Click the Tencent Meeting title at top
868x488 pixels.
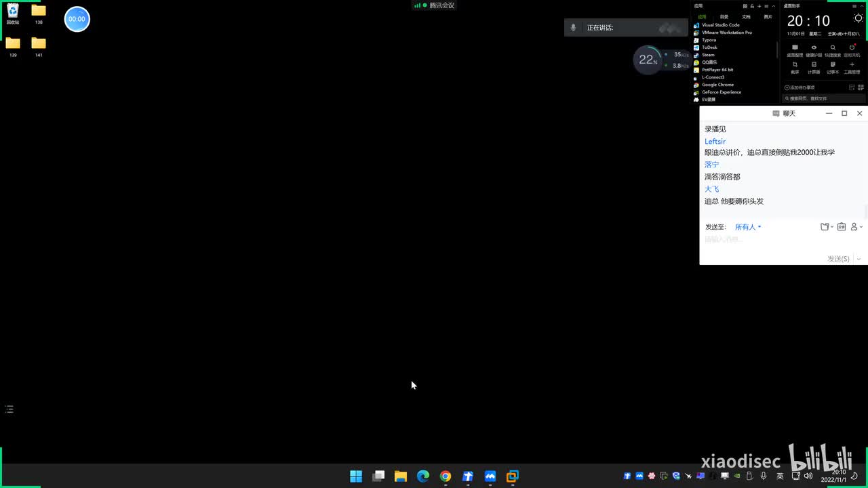[441, 5]
